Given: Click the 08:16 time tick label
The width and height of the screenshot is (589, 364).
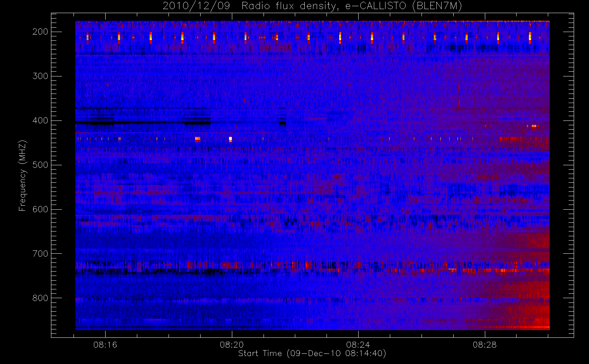Looking at the screenshot, I should (x=105, y=345).
